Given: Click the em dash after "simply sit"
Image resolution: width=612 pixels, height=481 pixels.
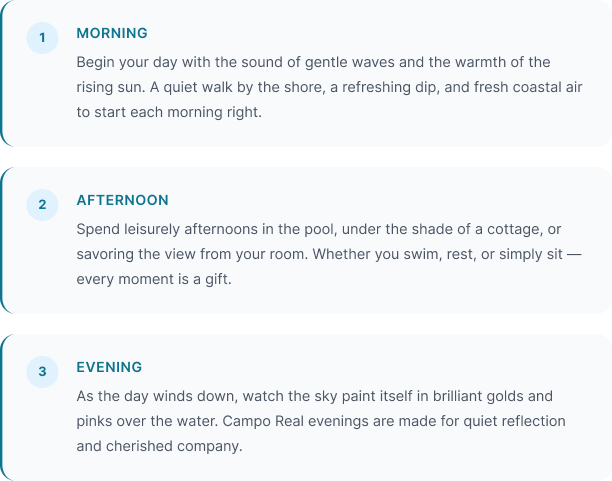Looking at the screenshot, I should (574, 254).
